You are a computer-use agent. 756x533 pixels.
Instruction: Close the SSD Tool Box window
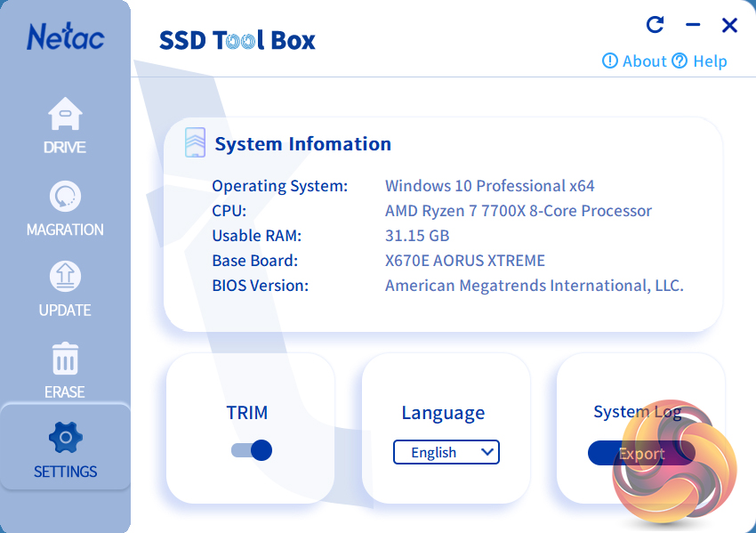[729, 26]
